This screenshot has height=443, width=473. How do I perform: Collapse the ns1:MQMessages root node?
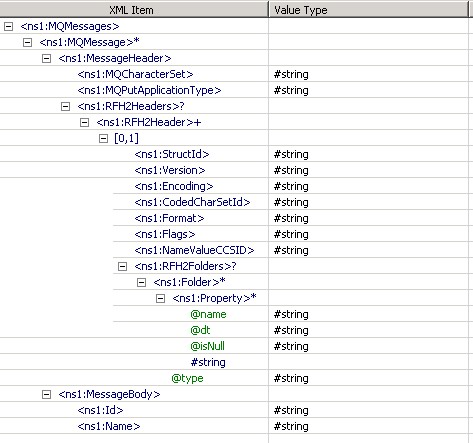pos(8,26)
